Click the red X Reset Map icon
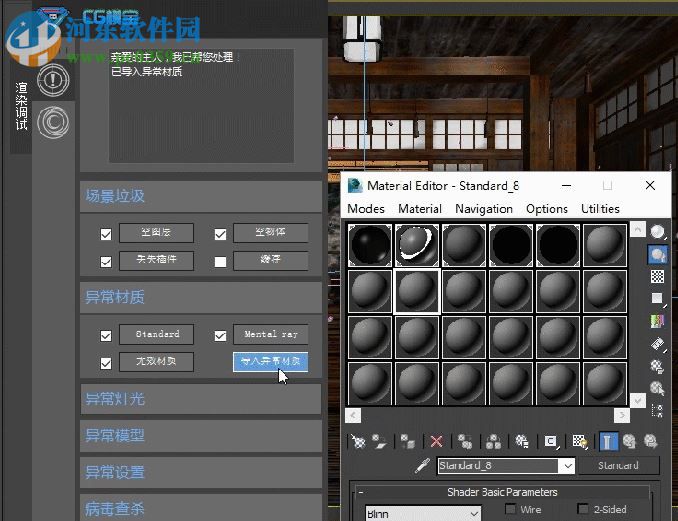Image resolution: width=678 pixels, height=521 pixels. pyautogui.click(x=436, y=441)
